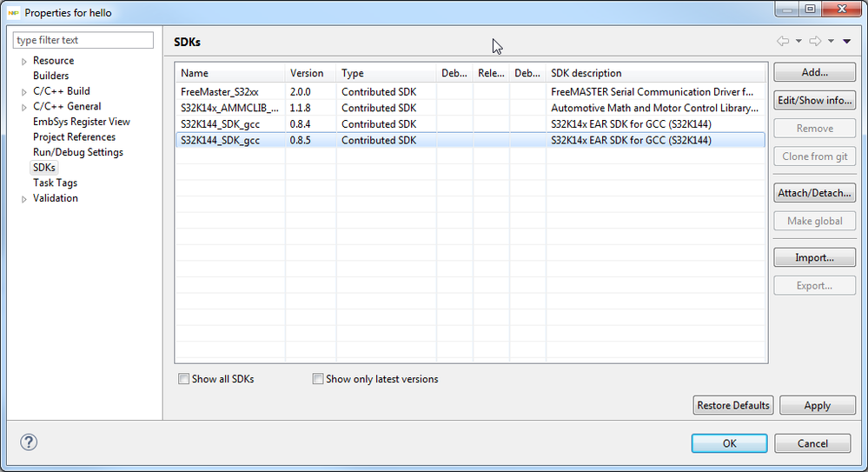This screenshot has height=472, width=868.
Task: Expand the Resource tree node
Action: [23, 61]
